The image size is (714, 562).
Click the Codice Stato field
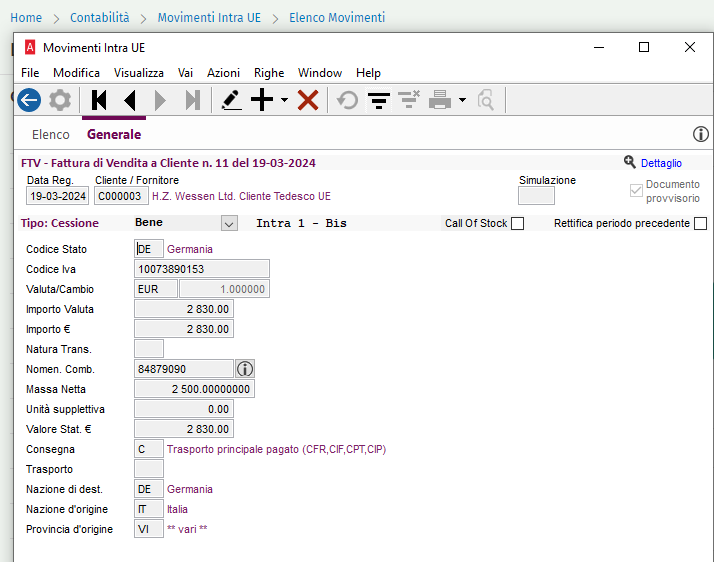click(149, 249)
